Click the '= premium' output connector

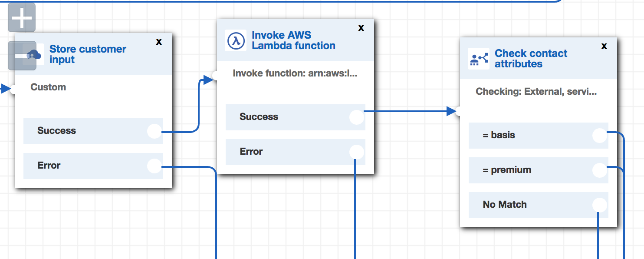(x=600, y=170)
